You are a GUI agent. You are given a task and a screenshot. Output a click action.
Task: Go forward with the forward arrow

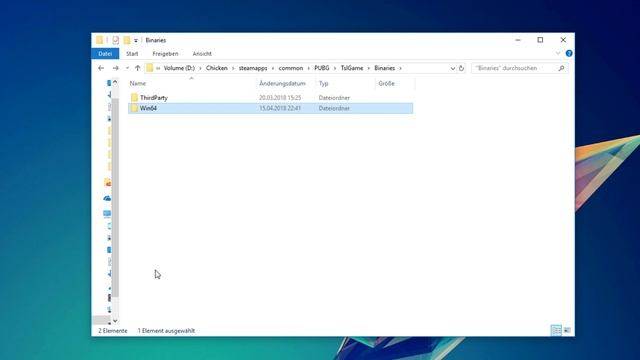point(116,68)
